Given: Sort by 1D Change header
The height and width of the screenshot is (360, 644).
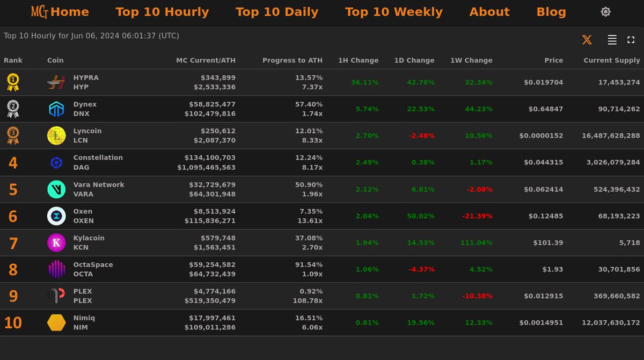Looking at the screenshot, I should point(414,61).
